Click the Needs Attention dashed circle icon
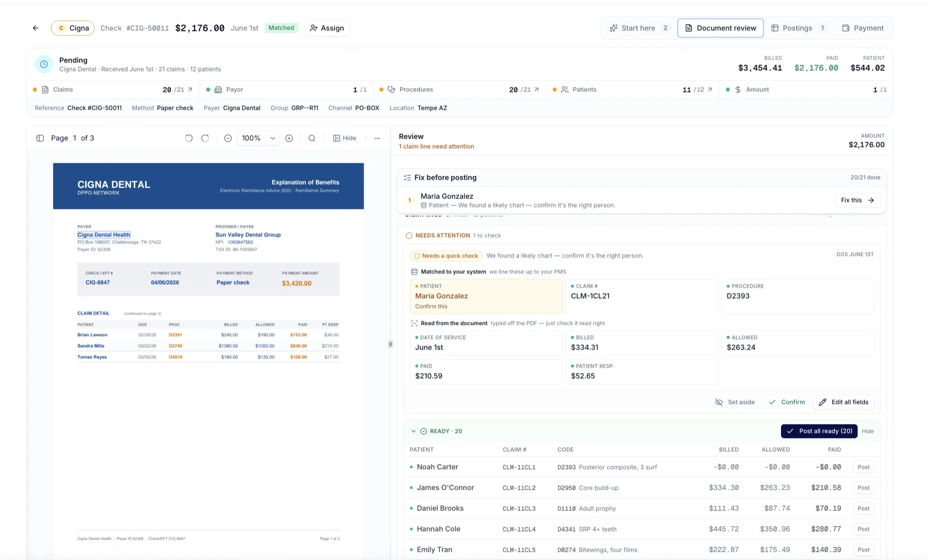Viewport: 928px width, 560px height. pos(409,235)
